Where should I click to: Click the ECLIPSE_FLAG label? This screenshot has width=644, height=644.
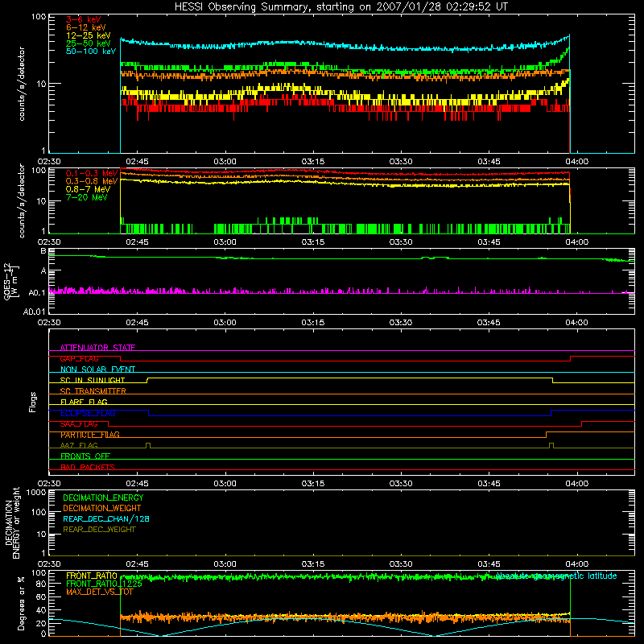coord(88,413)
